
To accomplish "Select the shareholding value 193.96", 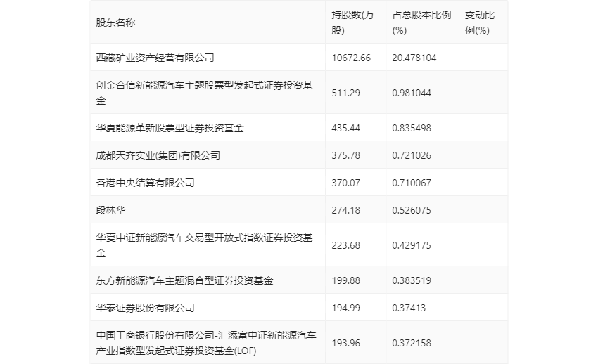I will [345, 343].
